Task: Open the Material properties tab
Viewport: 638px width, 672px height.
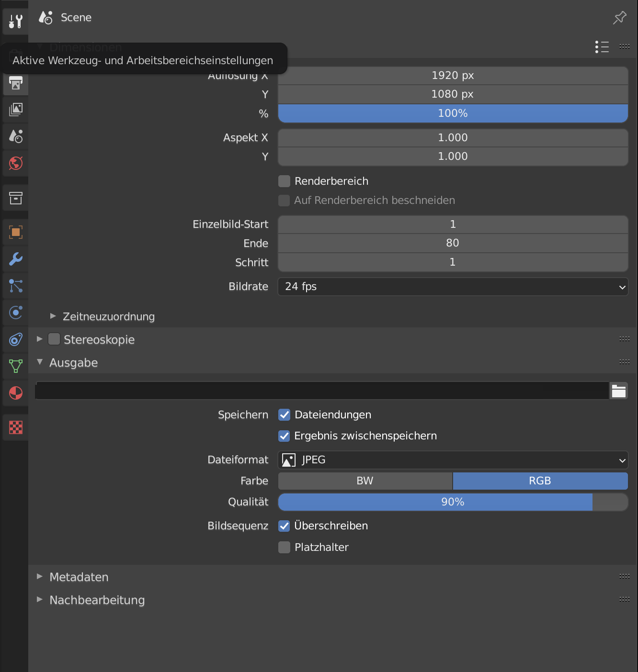Action: [x=16, y=393]
